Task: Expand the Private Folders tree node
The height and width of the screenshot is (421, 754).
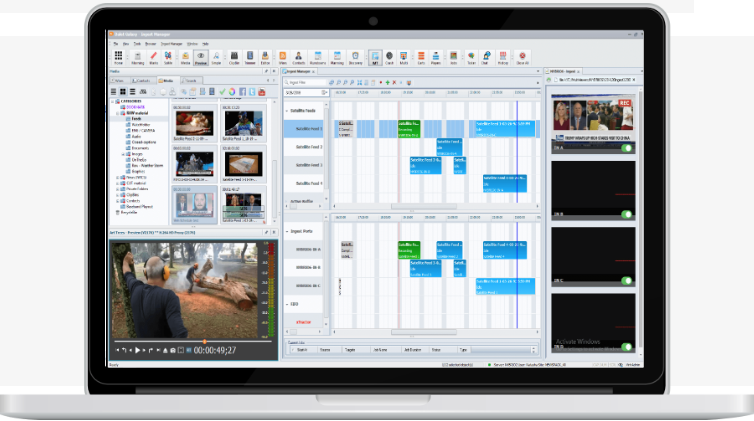Action: coord(118,189)
